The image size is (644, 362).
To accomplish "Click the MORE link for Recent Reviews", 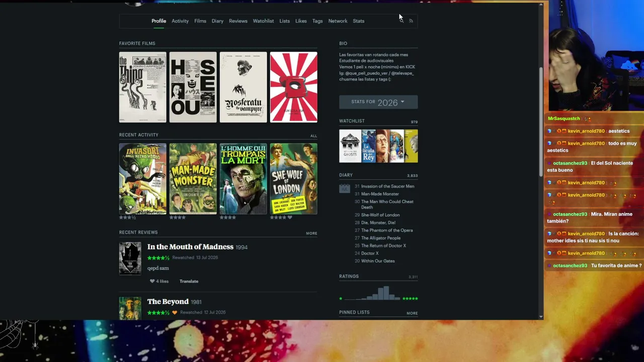I will coord(311,233).
